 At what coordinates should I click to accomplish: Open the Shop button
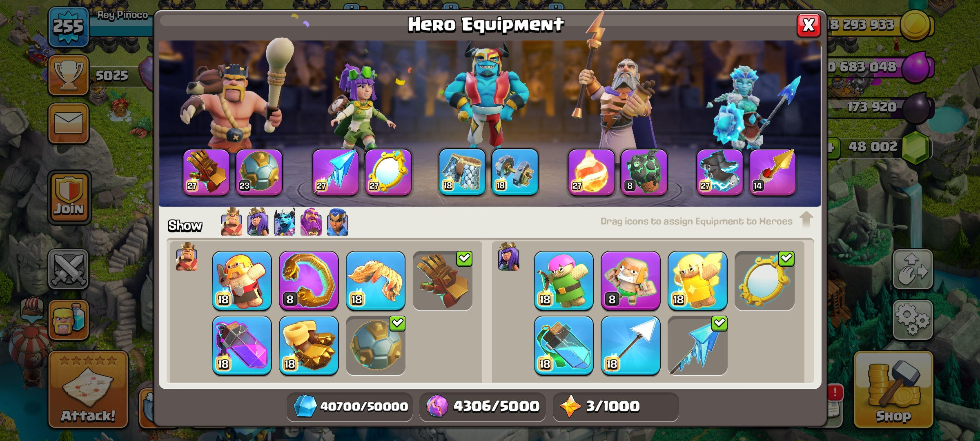[893, 390]
